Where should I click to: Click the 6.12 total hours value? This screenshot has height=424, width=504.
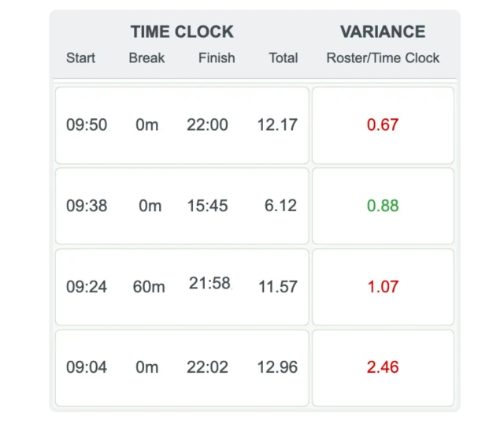pos(280,206)
